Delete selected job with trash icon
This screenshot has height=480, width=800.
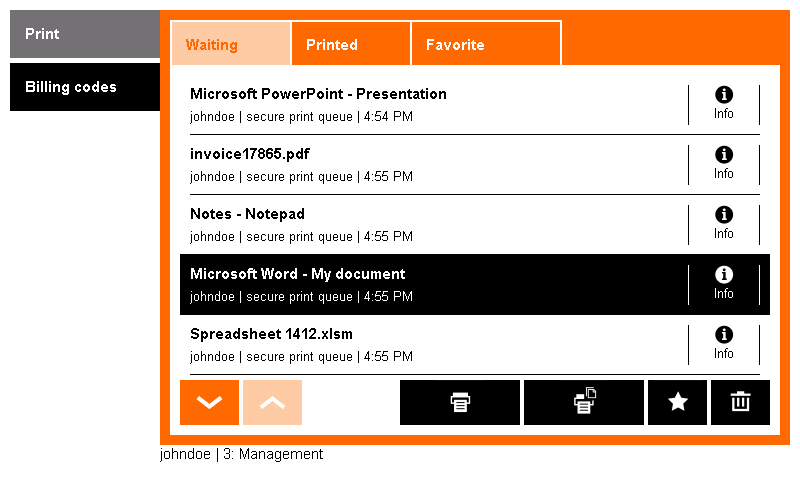(x=740, y=402)
